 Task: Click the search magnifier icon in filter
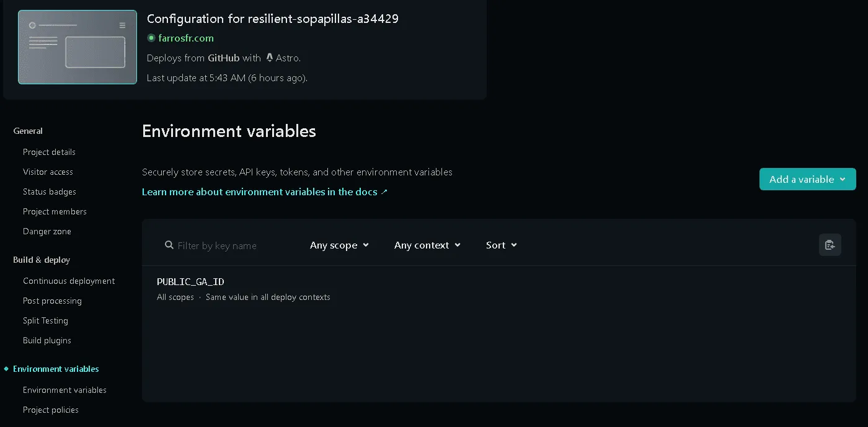(x=169, y=245)
